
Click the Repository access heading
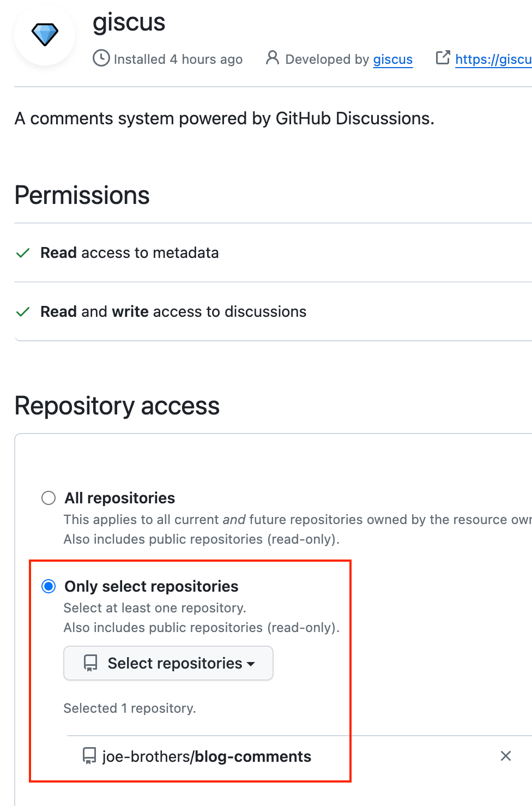pyautogui.click(x=117, y=406)
